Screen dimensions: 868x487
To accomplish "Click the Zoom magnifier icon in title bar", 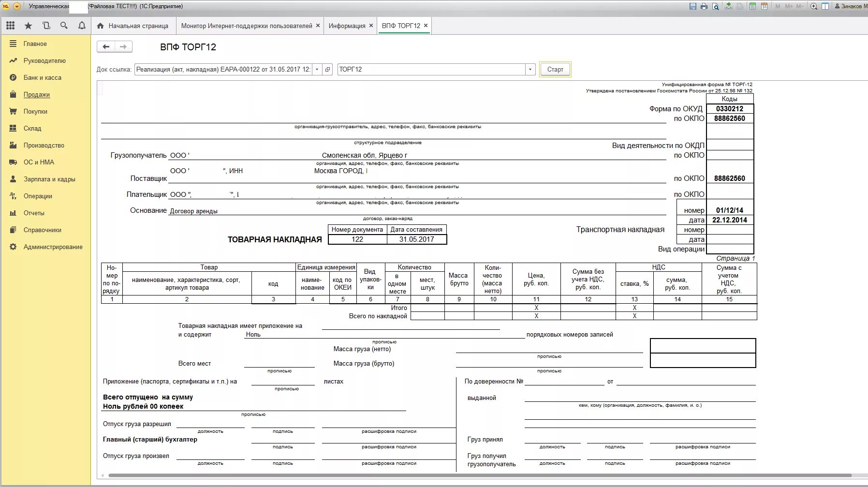I will (x=814, y=6).
